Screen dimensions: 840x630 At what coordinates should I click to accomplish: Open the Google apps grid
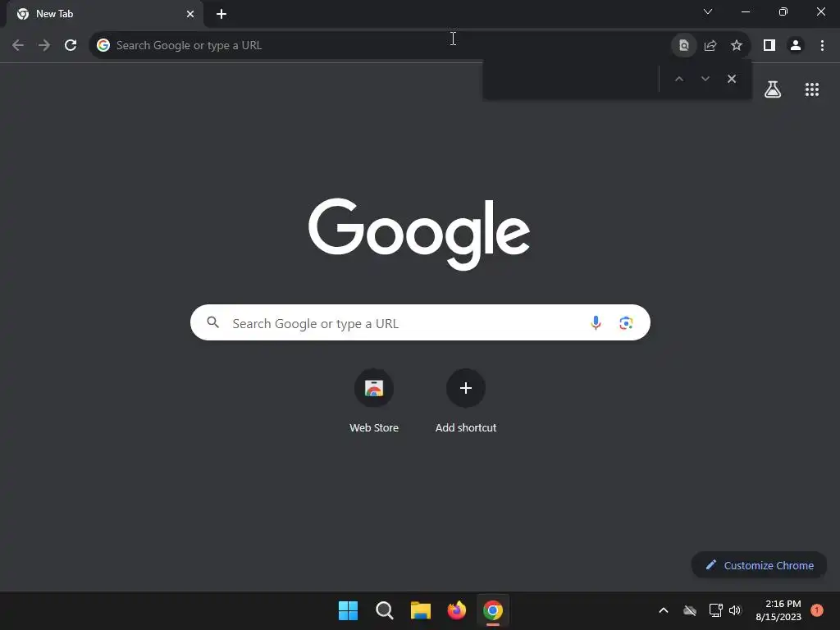(x=811, y=89)
